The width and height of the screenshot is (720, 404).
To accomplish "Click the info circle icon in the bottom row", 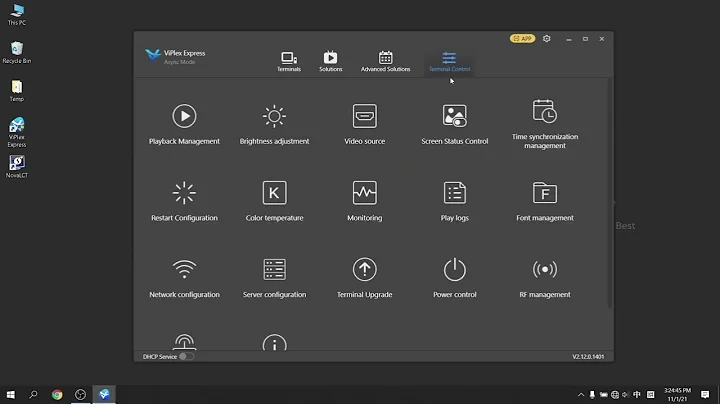I will point(274,342).
